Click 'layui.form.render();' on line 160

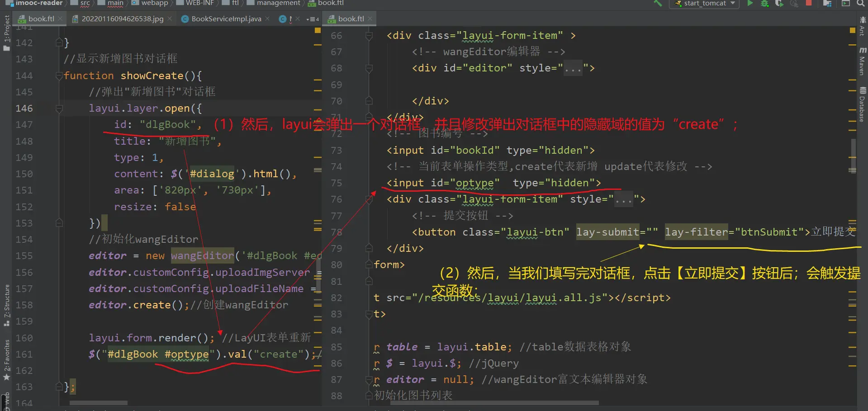coord(152,338)
